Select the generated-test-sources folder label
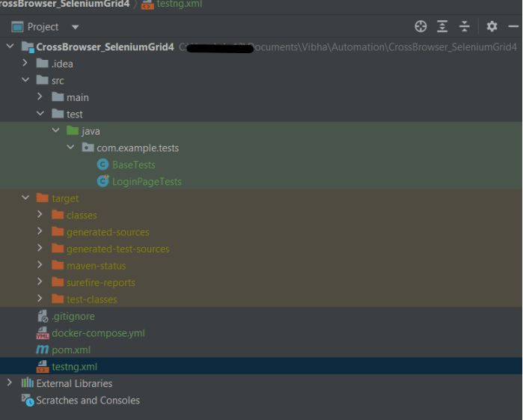Viewport: 523px width, 420px height. [x=118, y=249]
